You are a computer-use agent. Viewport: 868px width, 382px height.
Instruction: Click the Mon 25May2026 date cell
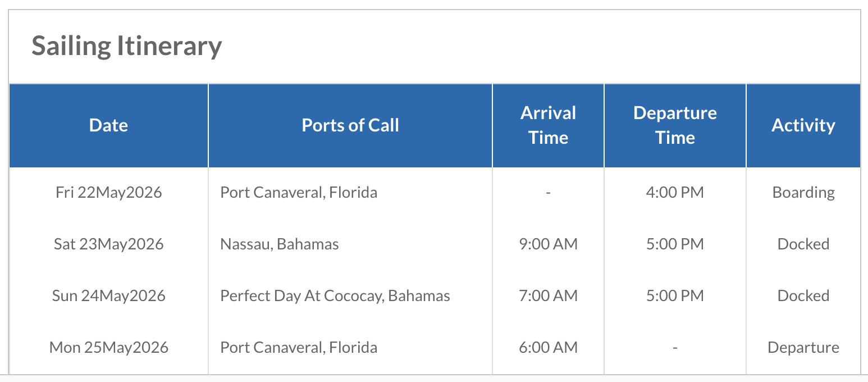tap(108, 348)
